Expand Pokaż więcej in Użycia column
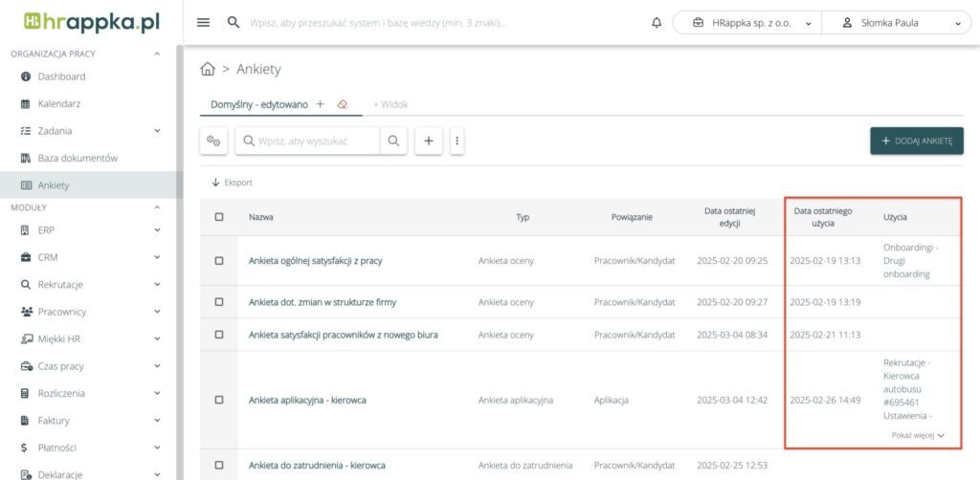This screenshot has height=480, width=980. (918, 435)
